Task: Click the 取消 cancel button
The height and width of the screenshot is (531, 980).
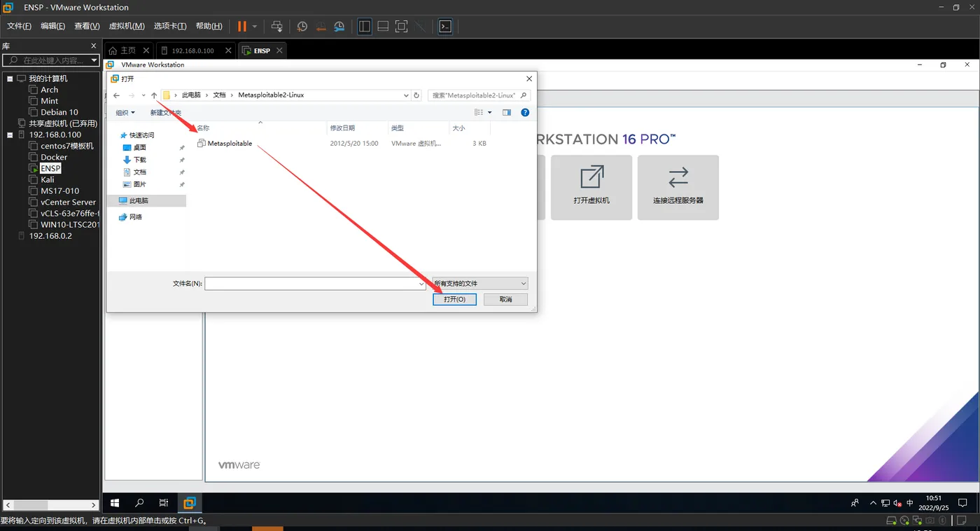Action: [x=506, y=299]
